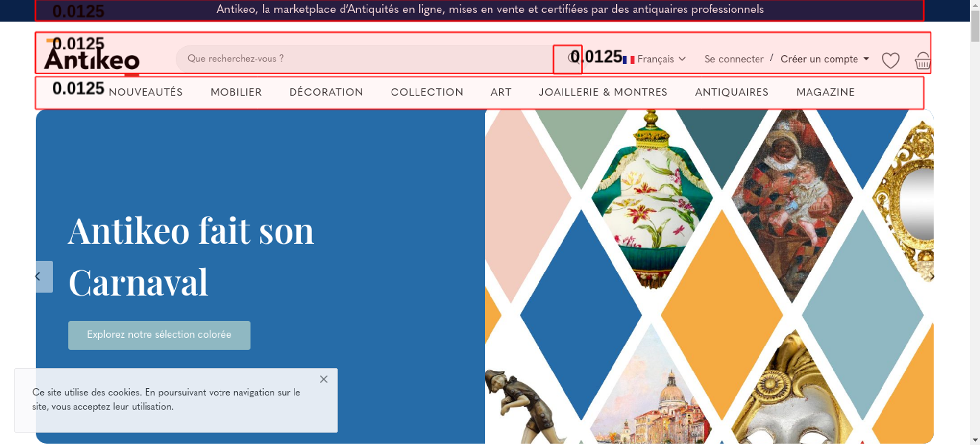This screenshot has width=980, height=445.
Task: Click Explorez notre sélection colorée button
Action: click(159, 335)
